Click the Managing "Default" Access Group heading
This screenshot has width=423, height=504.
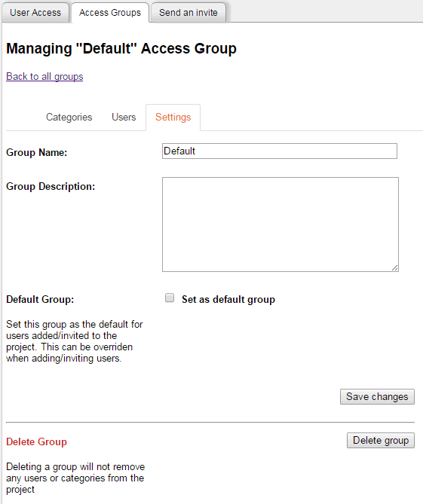pos(121,48)
